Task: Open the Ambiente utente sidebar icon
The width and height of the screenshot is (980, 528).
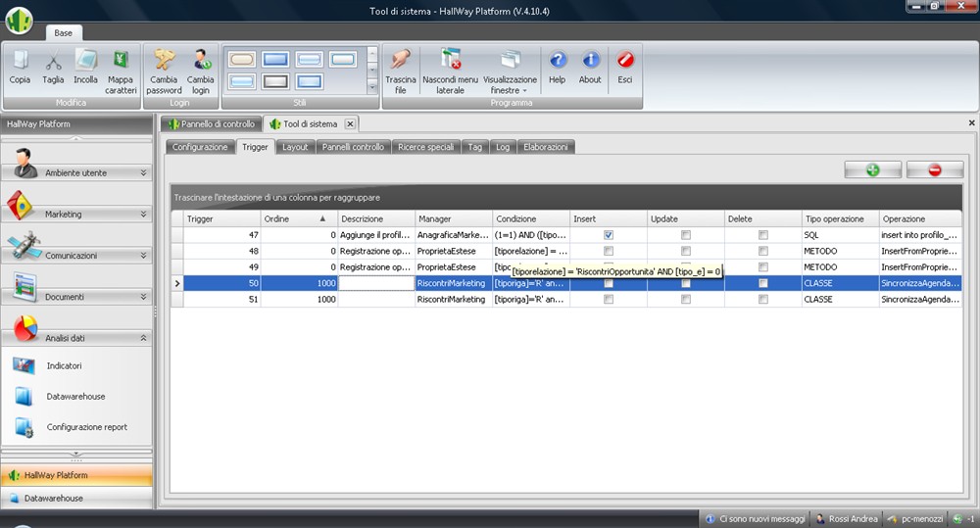Action: (x=24, y=163)
